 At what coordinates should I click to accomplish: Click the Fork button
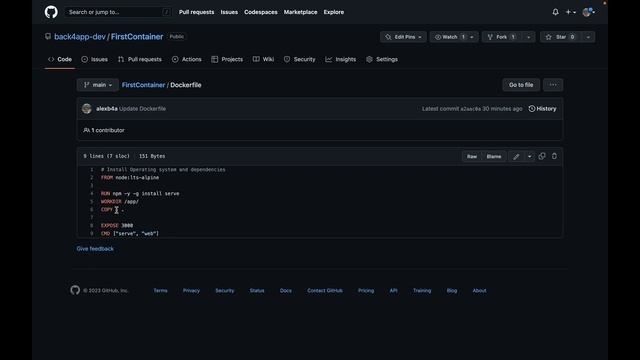point(502,37)
